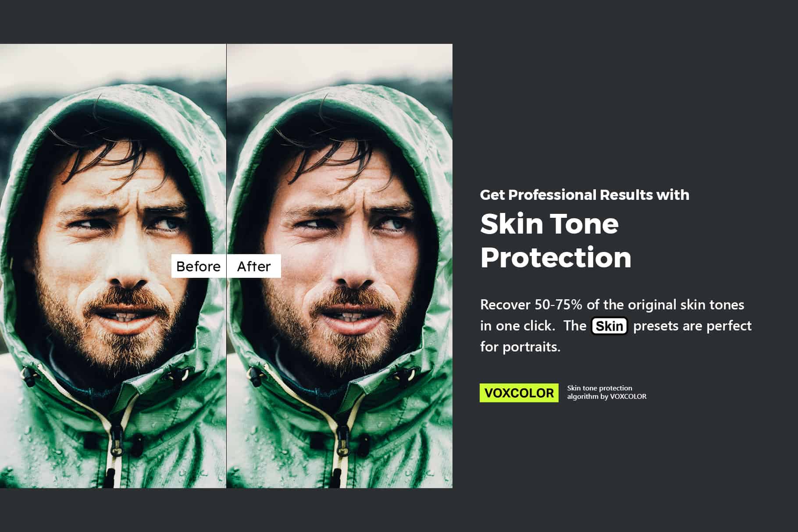Click the Skin Tone Protection heading
798x532 pixels.
pyautogui.click(x=556, y=240)
